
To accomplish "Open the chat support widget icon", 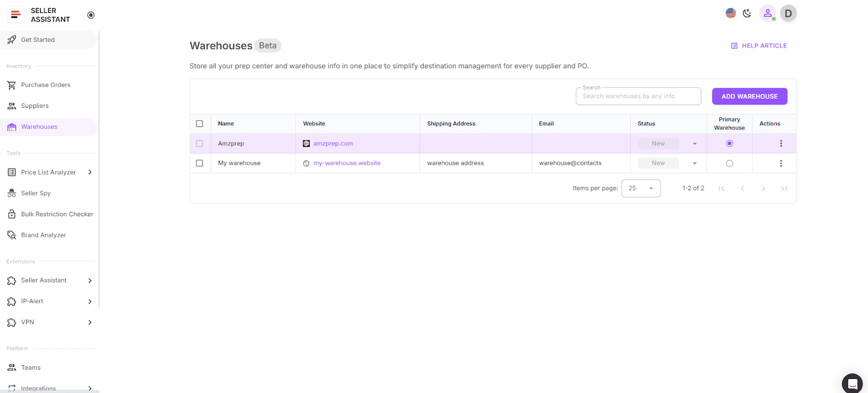I will [852, 383].
